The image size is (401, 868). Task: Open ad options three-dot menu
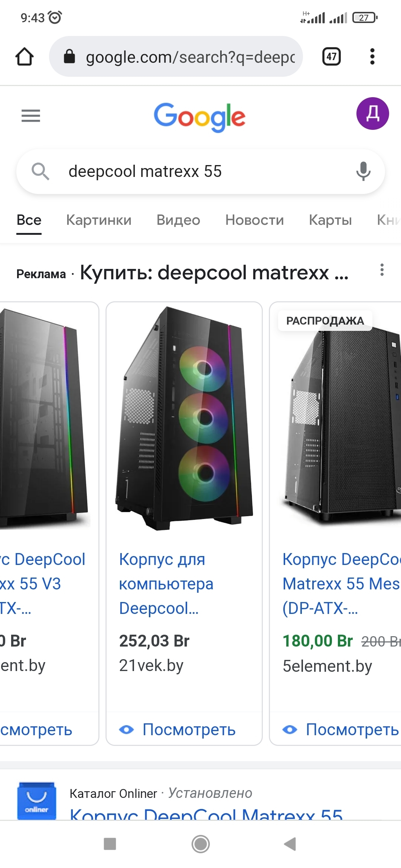click(382, 270)
